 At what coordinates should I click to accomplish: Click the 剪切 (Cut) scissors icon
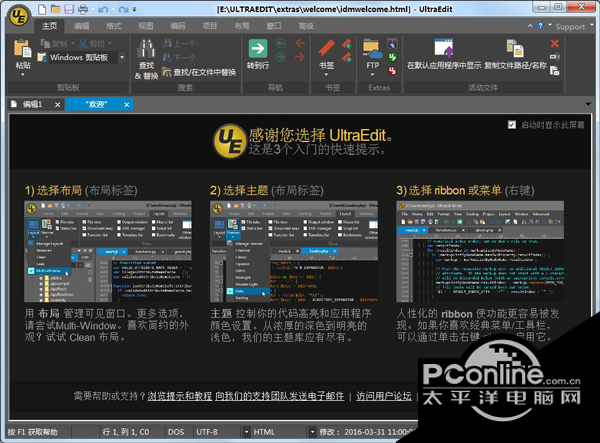click(83, 44)
